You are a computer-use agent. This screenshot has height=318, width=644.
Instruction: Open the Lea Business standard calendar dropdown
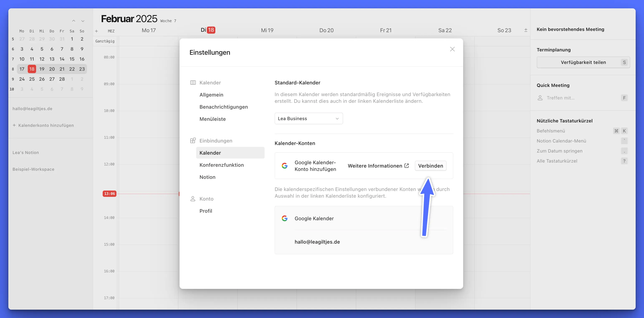coord(308,118)
